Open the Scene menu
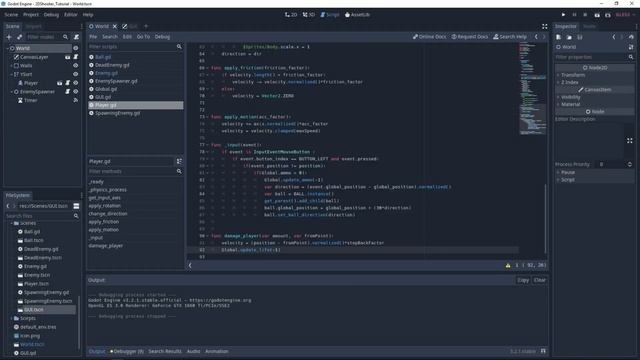640x360 pixels. tap(11, 15)
